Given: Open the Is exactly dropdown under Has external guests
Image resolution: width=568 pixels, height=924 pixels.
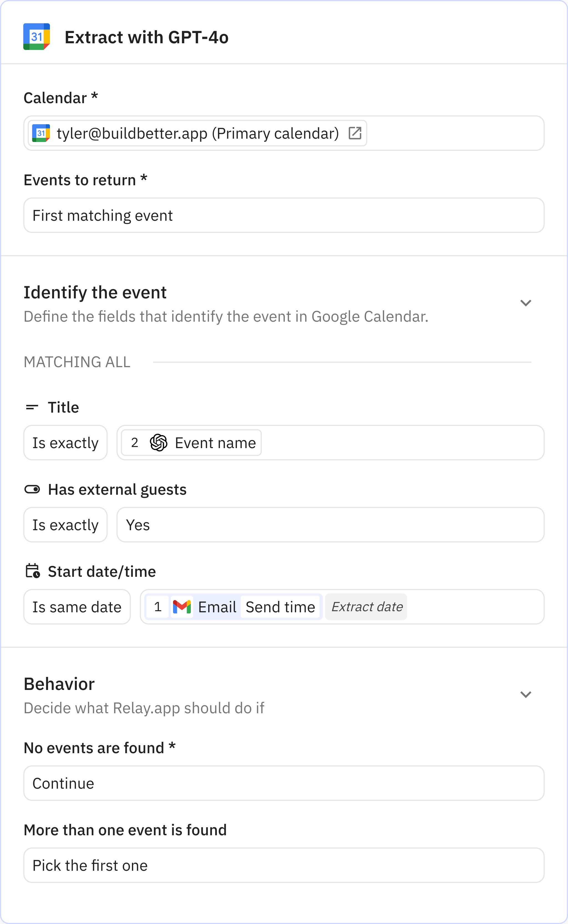Looking at the screenshot, I should coord(65,524).
